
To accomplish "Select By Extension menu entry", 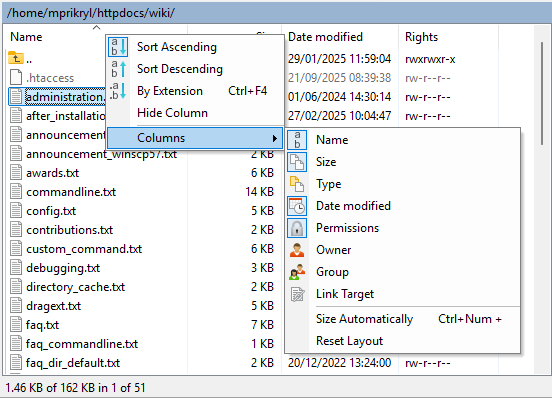I will (x=195, y=91).
